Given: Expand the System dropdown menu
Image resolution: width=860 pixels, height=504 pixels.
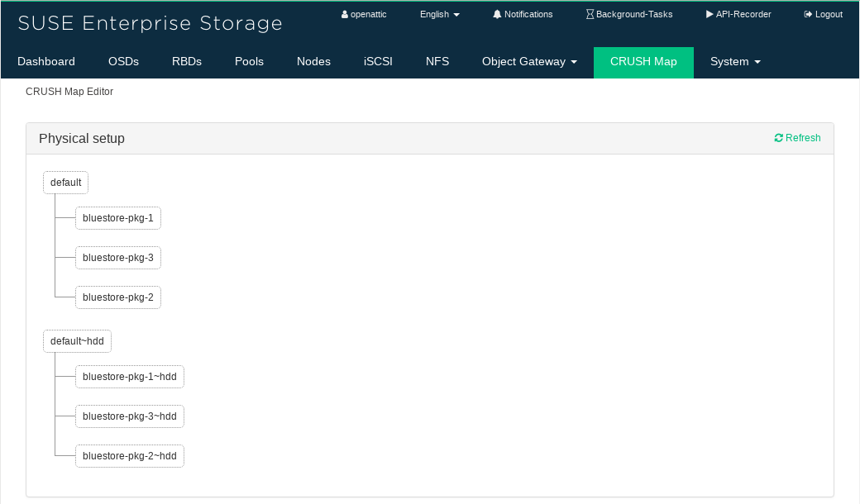Looking at the screenshot, I should click(x=735, y=62).
